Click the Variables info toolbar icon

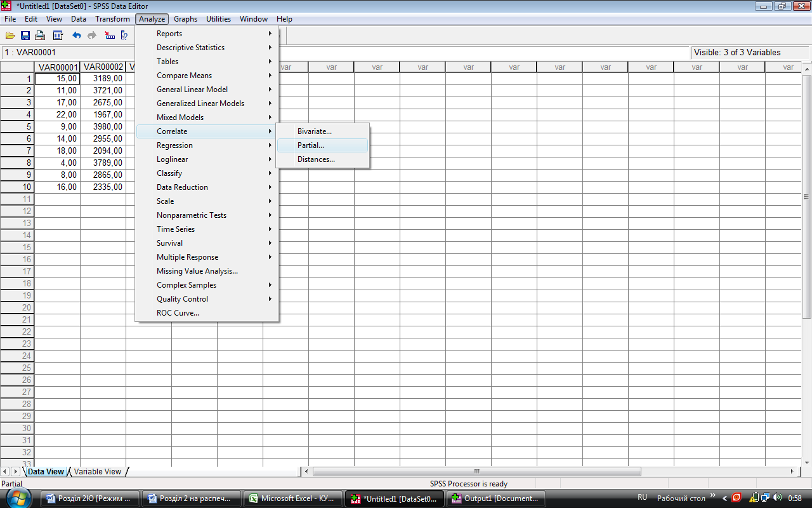click(x=124, y=36)
